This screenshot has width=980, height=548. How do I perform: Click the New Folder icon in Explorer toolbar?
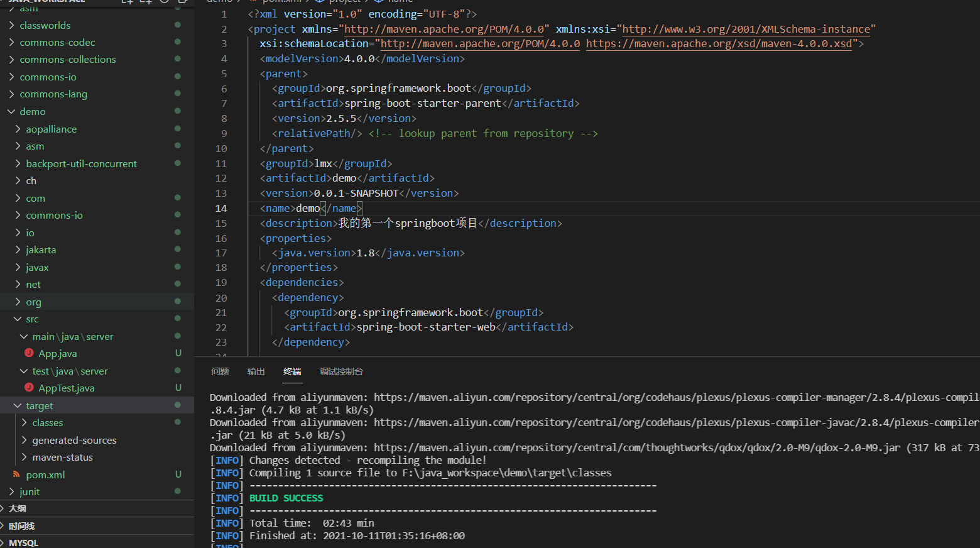[146, 2]
